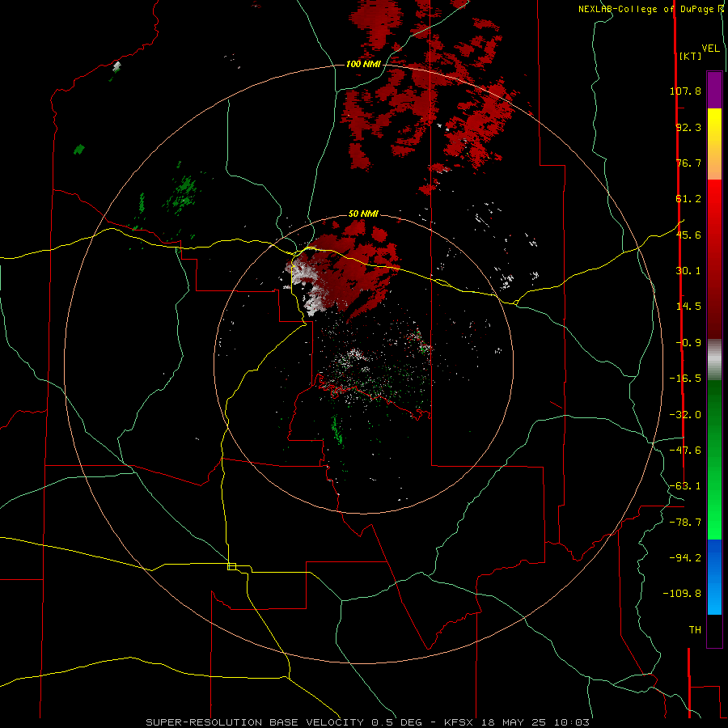The width and height of the screenshot is (728, 728).
Task: Click the 30.1 scale value
Action: [x=688, y=271]
